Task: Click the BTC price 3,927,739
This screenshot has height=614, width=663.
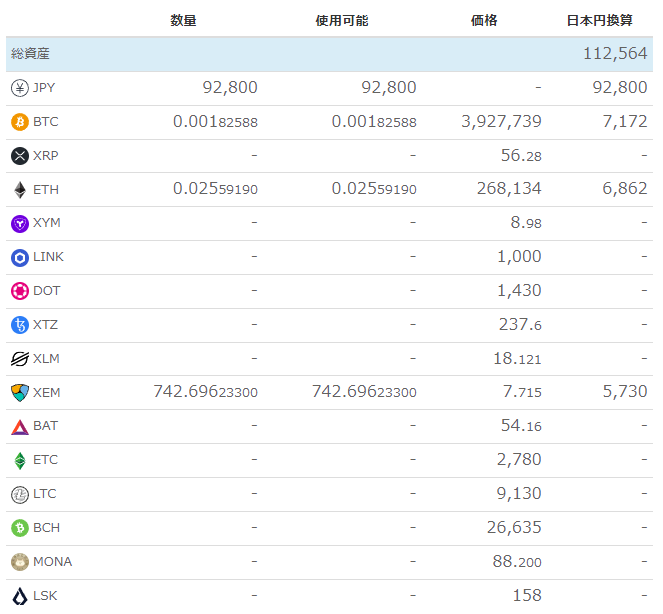Action: click(x=501, y=122)
